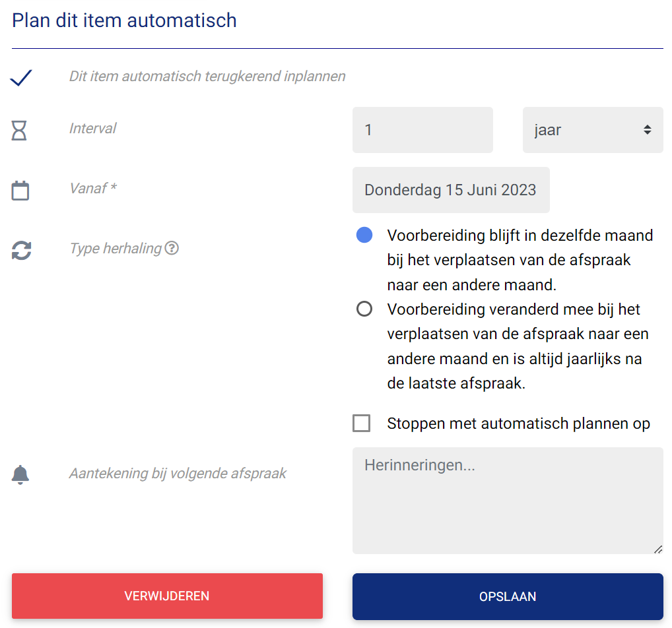This screenshot has width=672, height=628.
Task: Save with the OPSLAAN button
Action: pos(508,596)
